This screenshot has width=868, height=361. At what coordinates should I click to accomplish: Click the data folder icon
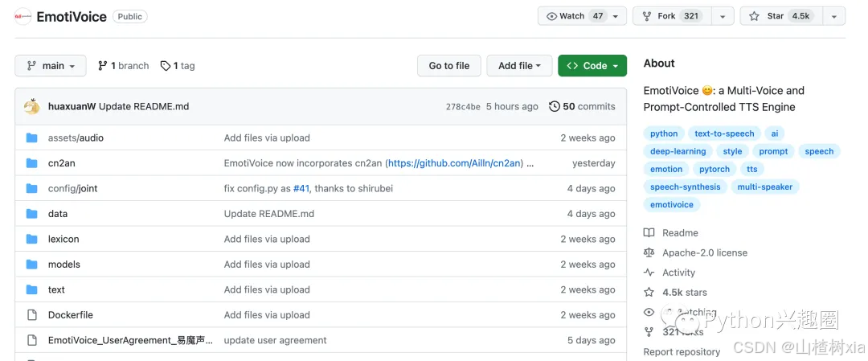click(x=31, y=214)
